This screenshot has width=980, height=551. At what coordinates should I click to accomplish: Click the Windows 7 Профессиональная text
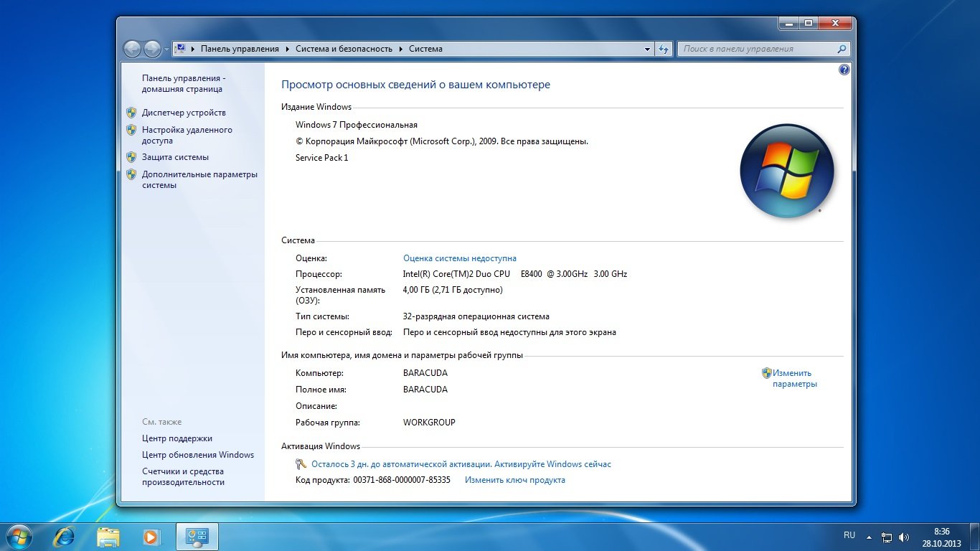pyautogui.click(x=357, y=125)
